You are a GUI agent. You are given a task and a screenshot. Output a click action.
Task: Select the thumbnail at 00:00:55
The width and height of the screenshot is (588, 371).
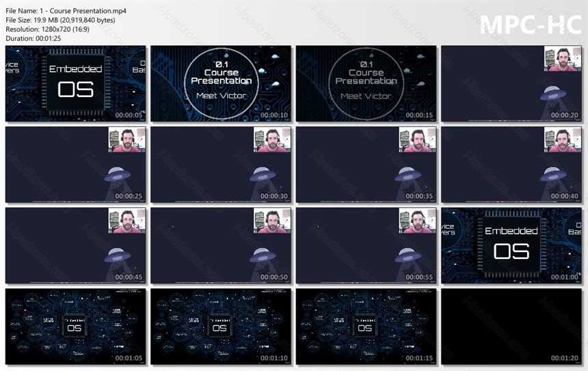click(x=366, y=245)
